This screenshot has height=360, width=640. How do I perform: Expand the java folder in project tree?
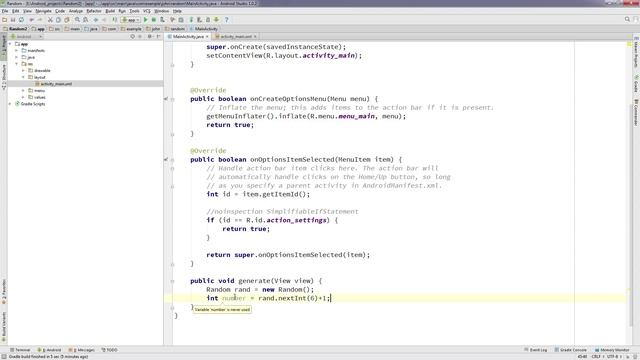17,57
